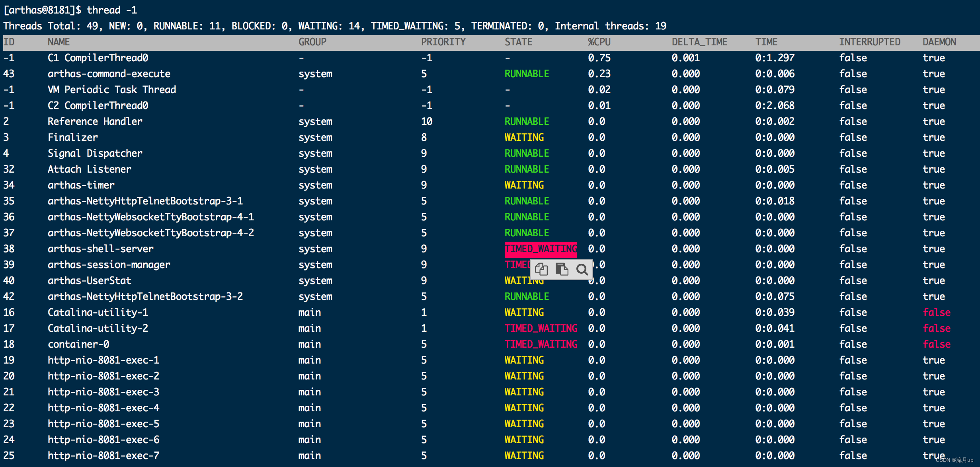Click the 'arthas-NettyHttpTelnetBootstrap-3-1' thread name
Image resolution: width=980 pixels, height=467 pixels.
[145, 201]
